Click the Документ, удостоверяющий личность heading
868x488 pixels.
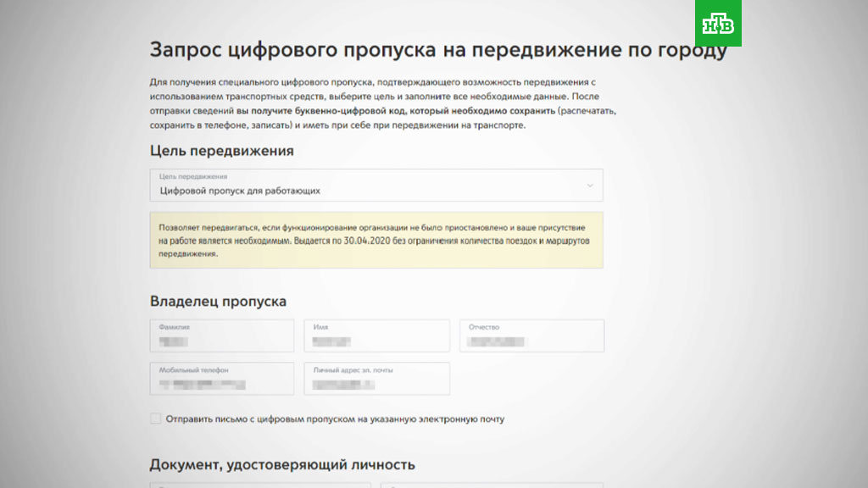click(x=282, y=464)
